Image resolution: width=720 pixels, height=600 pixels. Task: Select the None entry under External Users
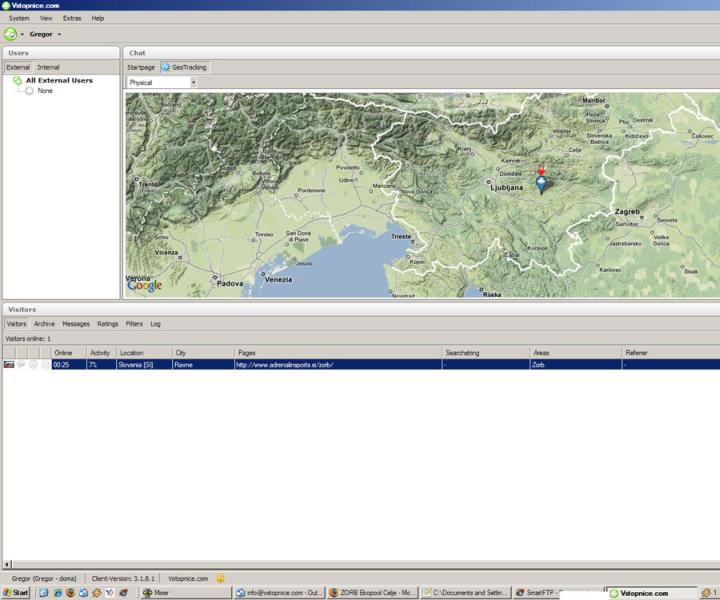(x=45, y=91)
